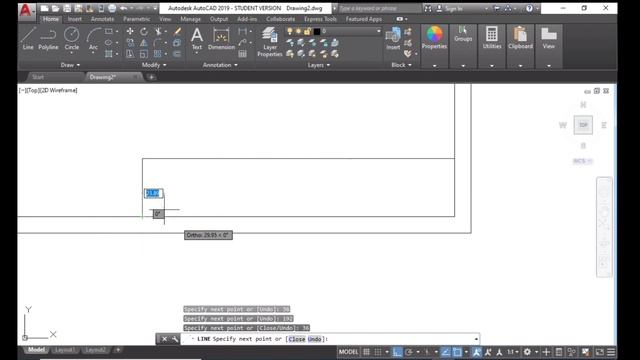Screen dimensions: 640x360
Task: Open the Circle tool dropdown arrow
Action: (x=71, y=53)
